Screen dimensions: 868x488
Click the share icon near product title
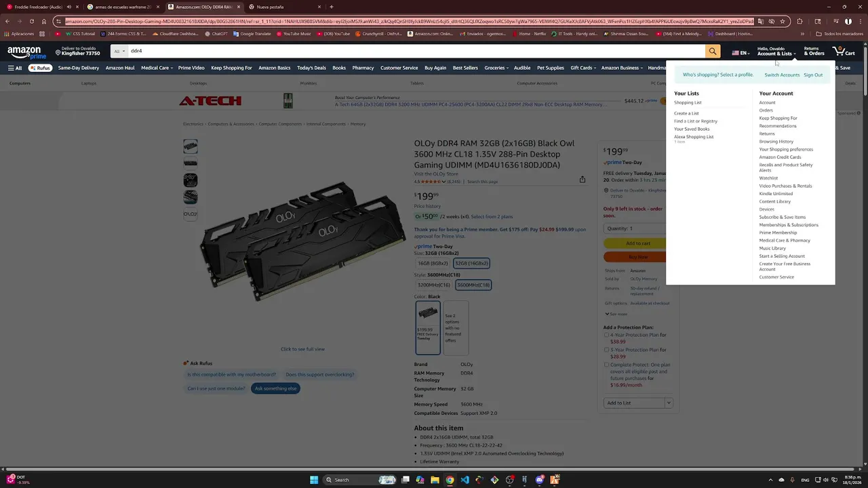[x=582, y=180]
